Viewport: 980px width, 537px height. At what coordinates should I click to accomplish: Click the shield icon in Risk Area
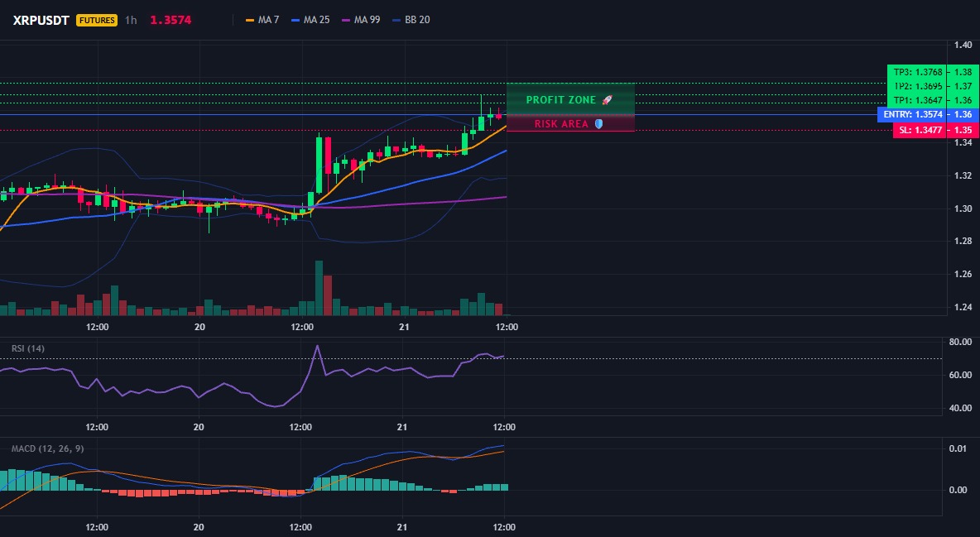point(598,124)
